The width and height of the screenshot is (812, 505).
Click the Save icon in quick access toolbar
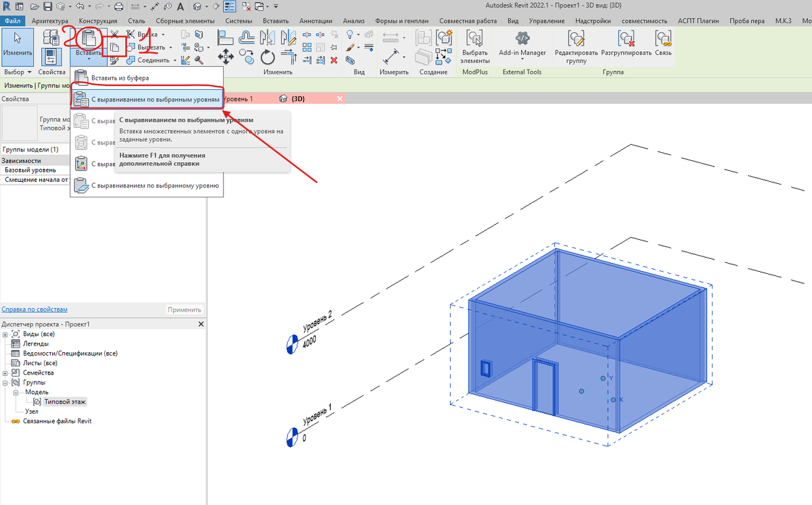tap(48, 7)
